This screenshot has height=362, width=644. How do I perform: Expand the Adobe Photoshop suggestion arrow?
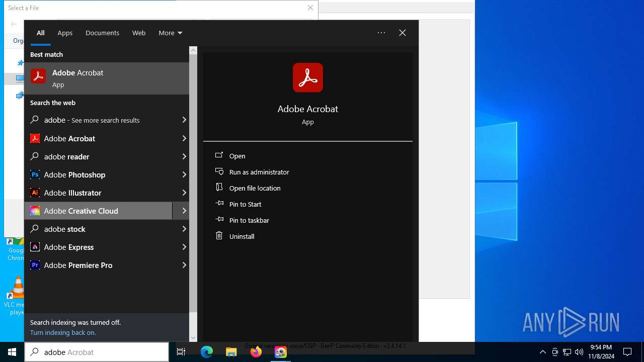pyautogui.click(x=184, y=174)
